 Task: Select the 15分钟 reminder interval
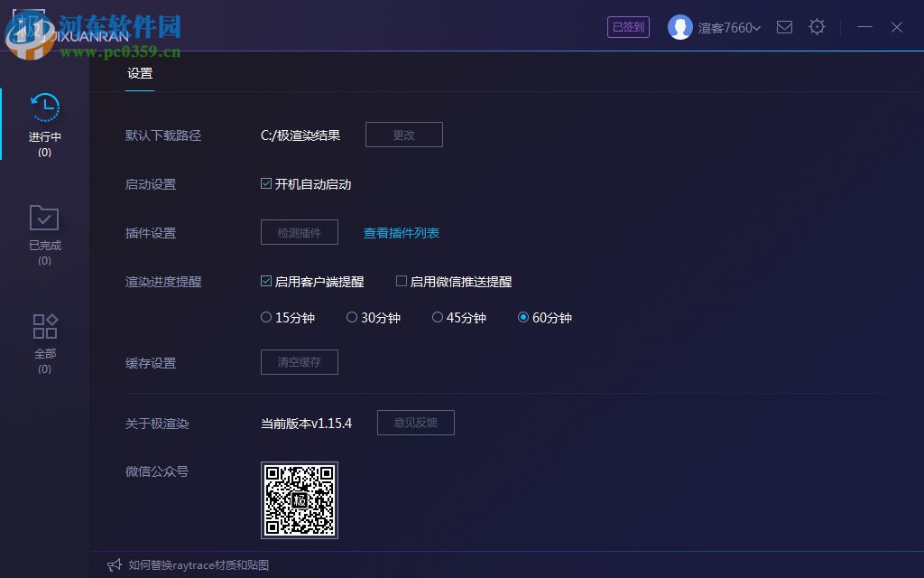(266, 317)
